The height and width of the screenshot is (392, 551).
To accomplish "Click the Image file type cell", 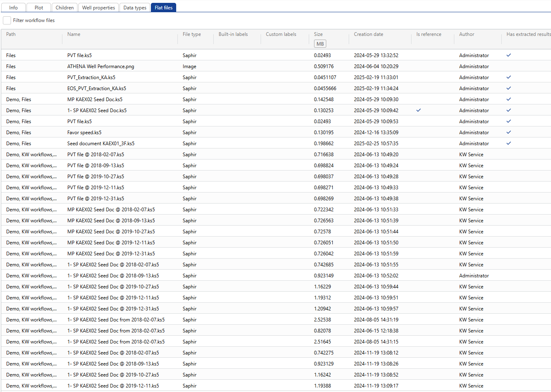I will coord(189,66).
